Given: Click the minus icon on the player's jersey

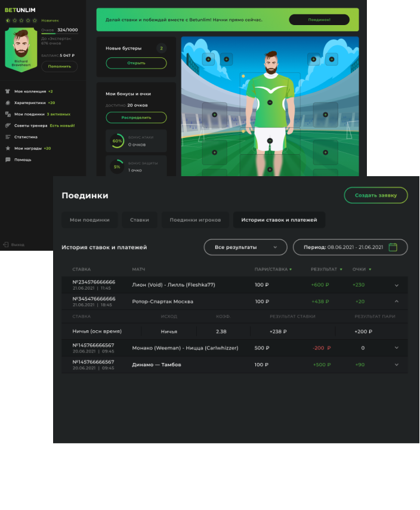Looking at the screenshot, I should coord(270,103).
